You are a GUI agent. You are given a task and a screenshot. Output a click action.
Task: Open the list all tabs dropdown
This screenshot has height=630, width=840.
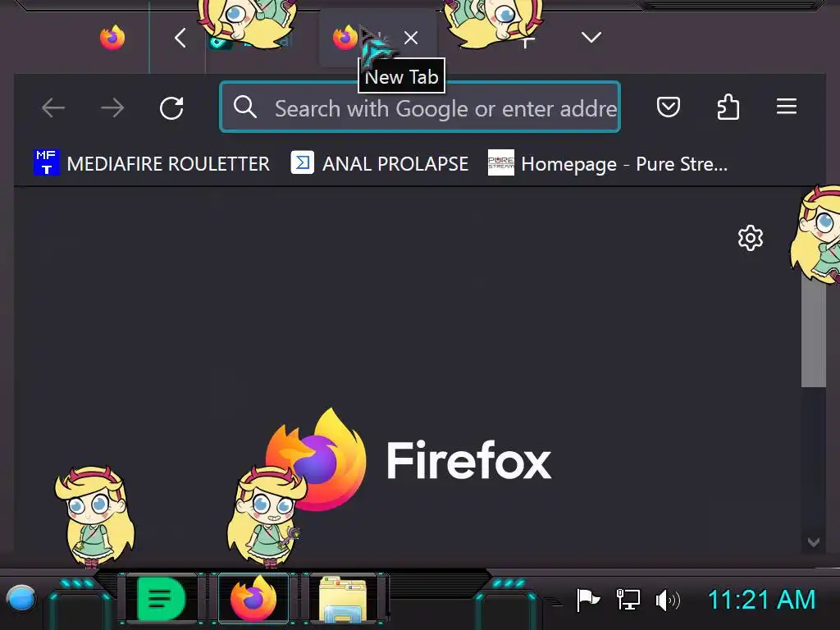click(591, 38)
